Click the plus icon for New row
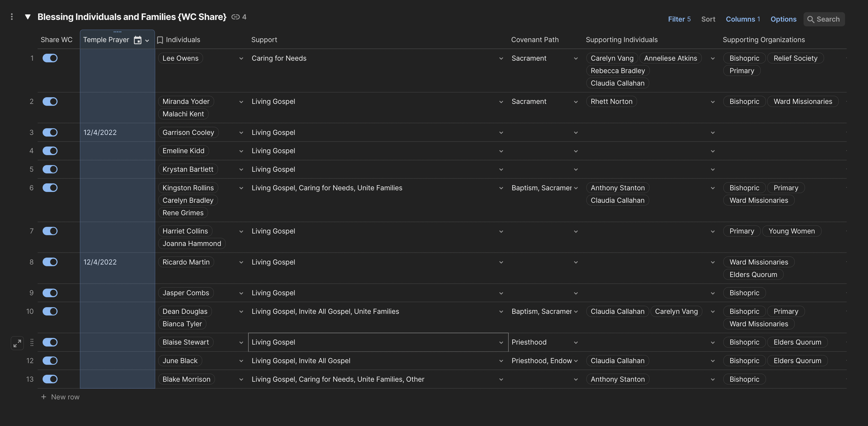This screenshot has height=426, width=868. (43, 397)
